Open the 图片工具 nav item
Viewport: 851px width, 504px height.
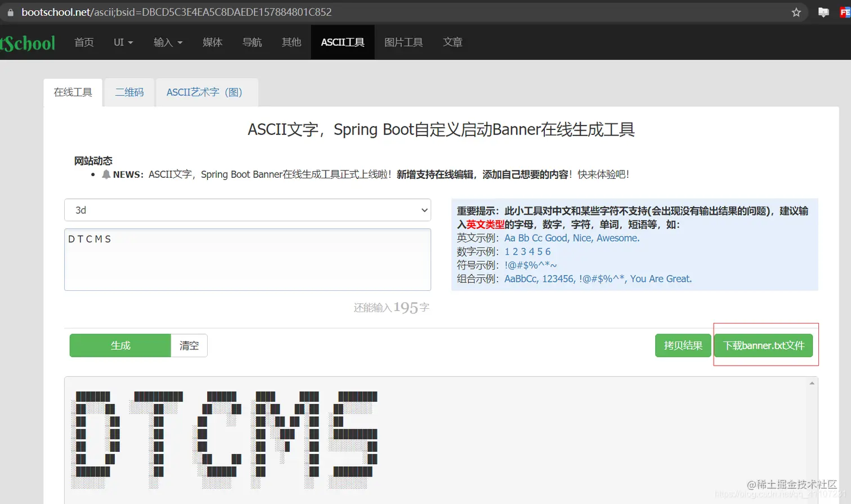404,42
